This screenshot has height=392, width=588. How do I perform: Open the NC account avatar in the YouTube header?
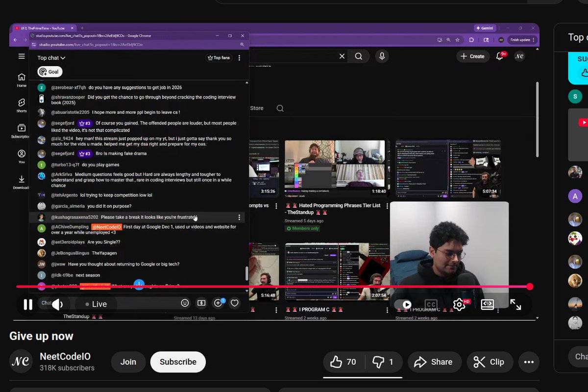[519, 56]
